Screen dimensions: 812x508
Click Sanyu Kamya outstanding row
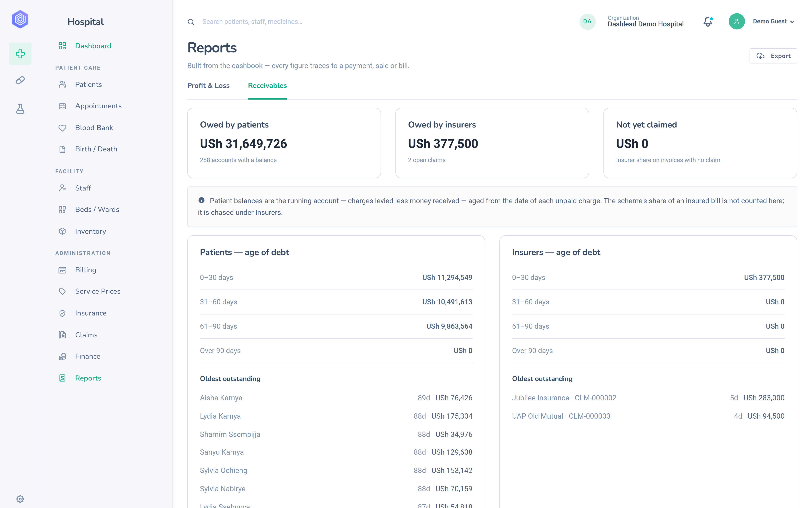tap(336, 452)
